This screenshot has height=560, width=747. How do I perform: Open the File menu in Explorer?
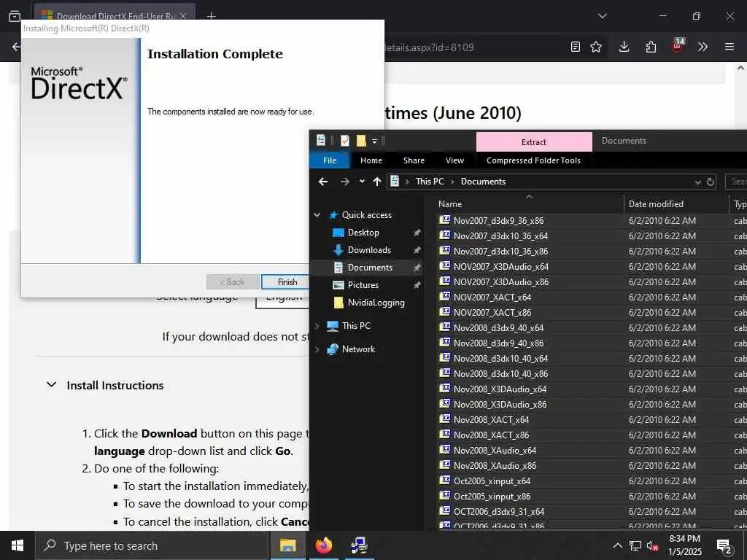tap(330, 160)
